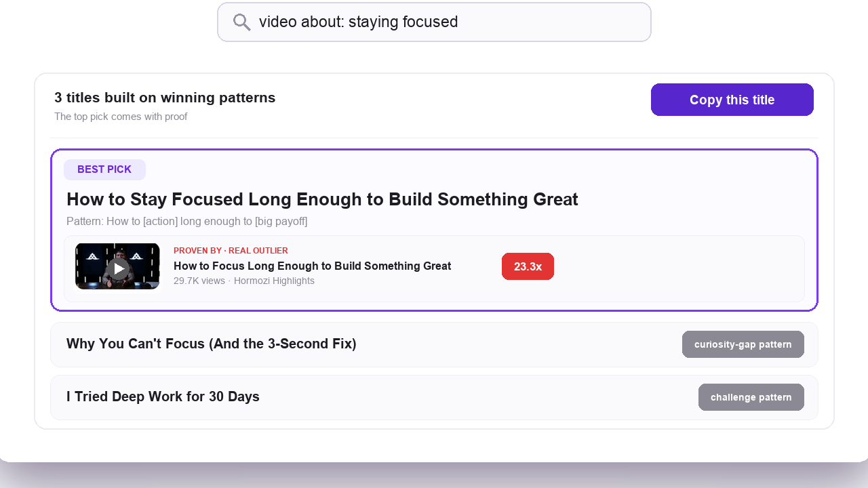Select the BEST PICK badge
The image size is (868, 488).
coord(104,169)
